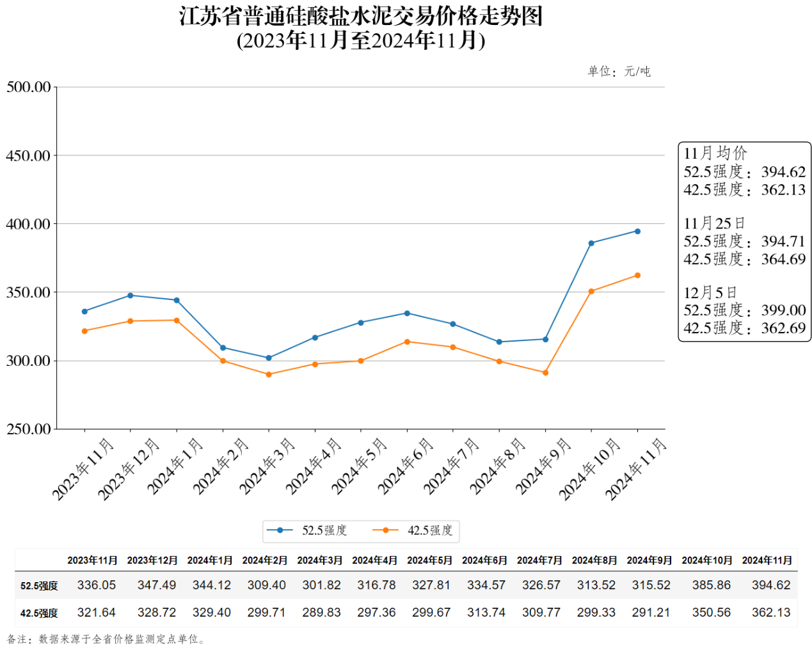This screenshot has width=812, height=657.
Task: Click 12月5日 heading in info box
Action: click(x=710, y=293)
